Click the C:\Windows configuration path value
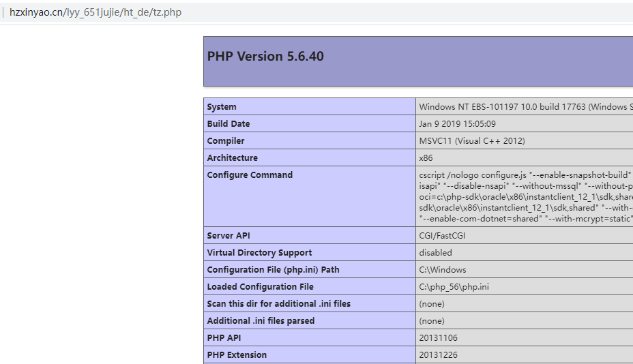Screen dimensions: 633x364 [x=443, y=270]
